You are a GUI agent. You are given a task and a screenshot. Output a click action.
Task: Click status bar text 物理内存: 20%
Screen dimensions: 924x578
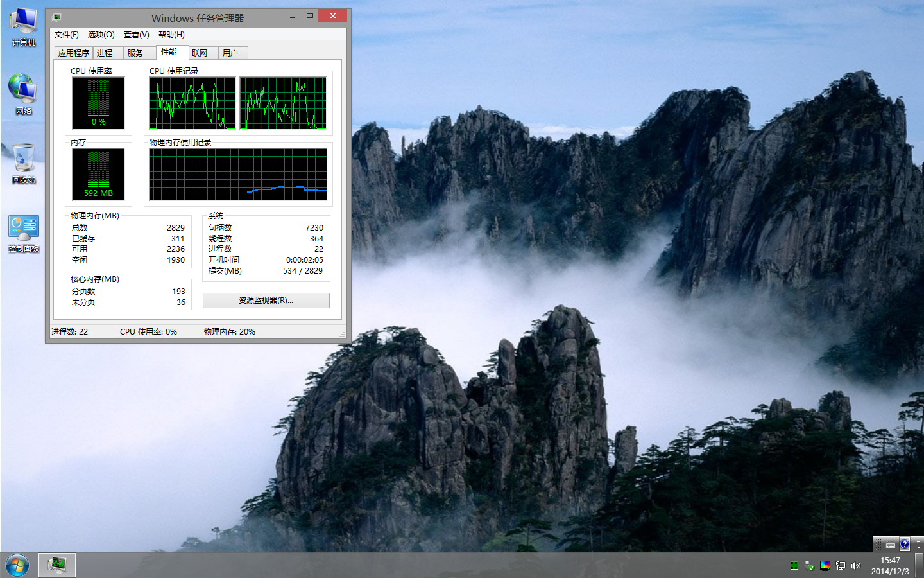coord(230,332)
